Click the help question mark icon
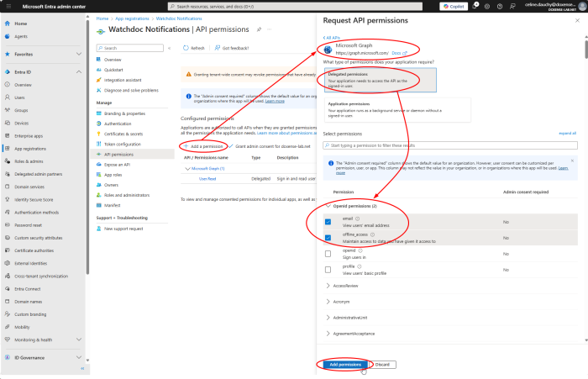The height and width of the screenshot is (379, 588). click(x=499, y=5)
